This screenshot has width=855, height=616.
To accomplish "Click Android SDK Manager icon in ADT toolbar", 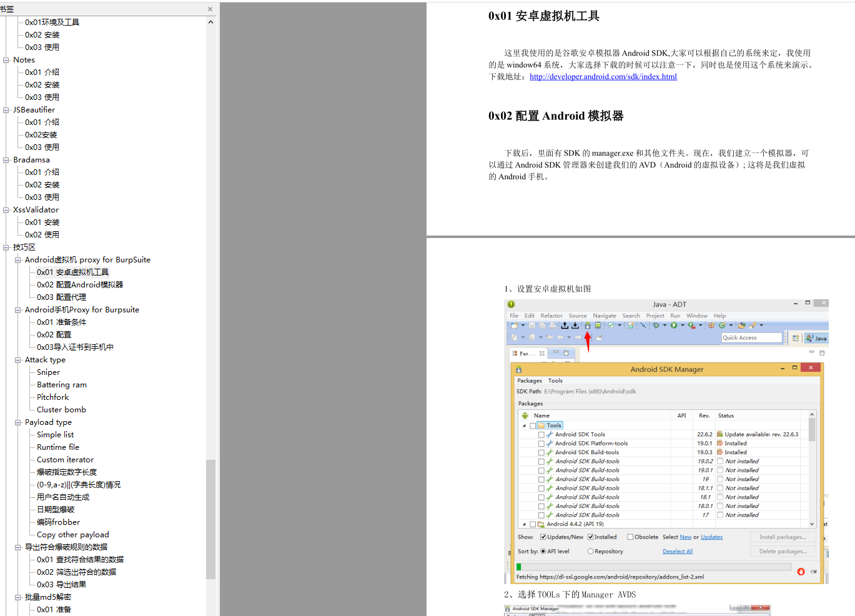I will coord(588,325).
